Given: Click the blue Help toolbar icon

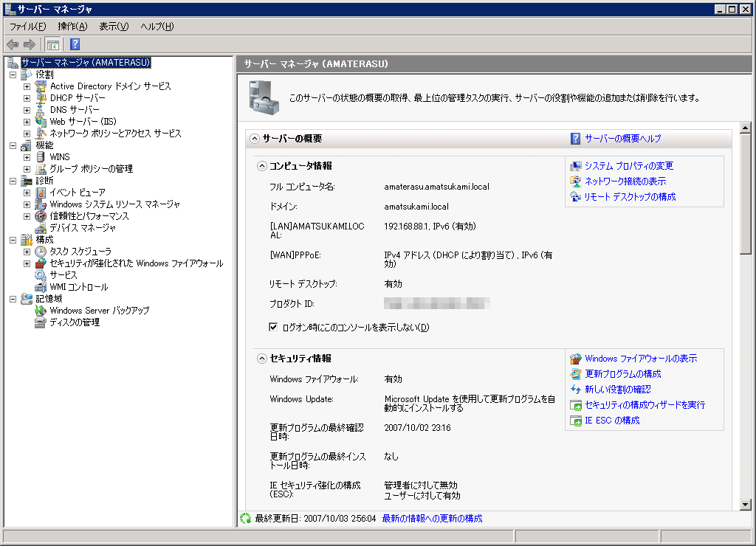Looking at the screenshot, I should tap(75, 44).
